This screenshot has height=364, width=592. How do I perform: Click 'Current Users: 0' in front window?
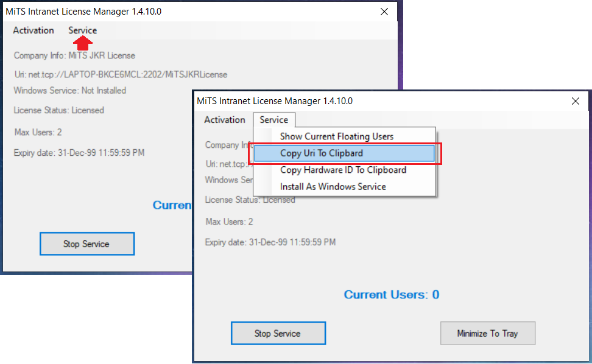point(392,295)
